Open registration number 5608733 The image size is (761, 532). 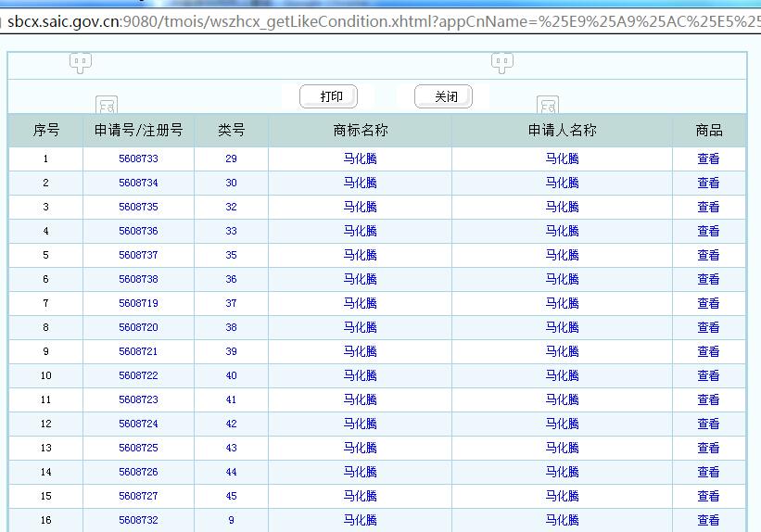[138, 158]
